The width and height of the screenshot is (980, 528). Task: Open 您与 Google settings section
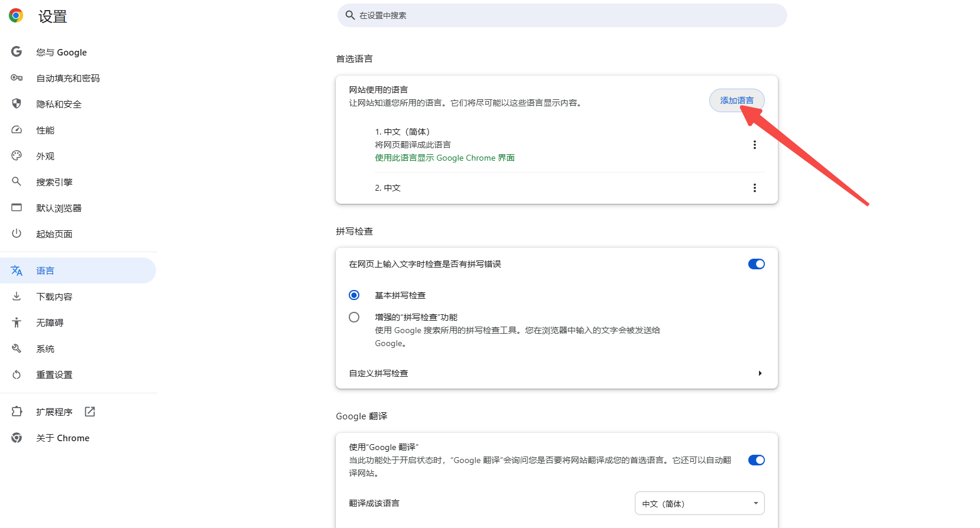pos(61,52)
